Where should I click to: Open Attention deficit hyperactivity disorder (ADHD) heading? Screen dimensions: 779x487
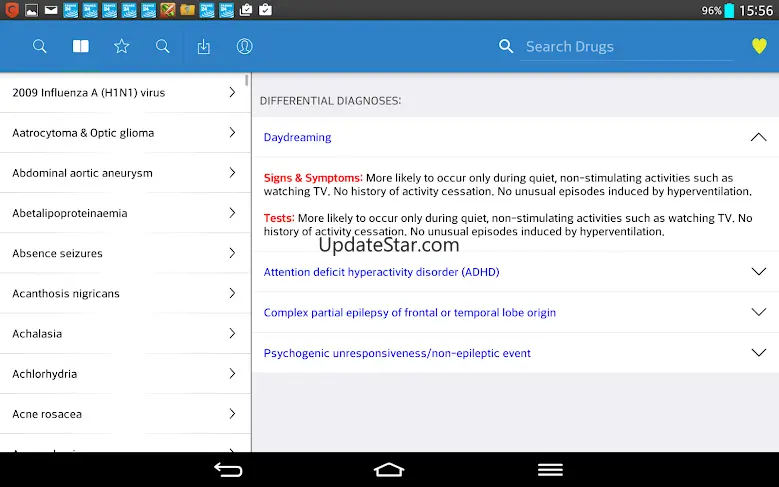click(381, 272)
